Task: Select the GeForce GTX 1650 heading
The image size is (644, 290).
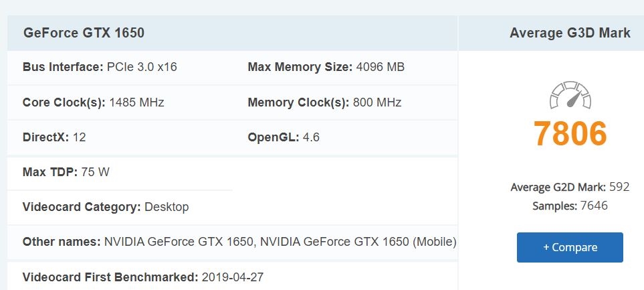Action: click(x=84, y=33)
